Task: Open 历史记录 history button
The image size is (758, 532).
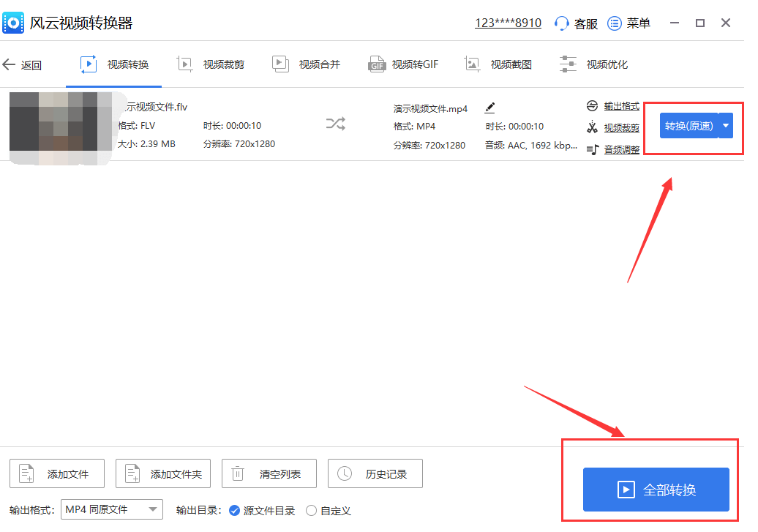Action: tap(375, 474)
